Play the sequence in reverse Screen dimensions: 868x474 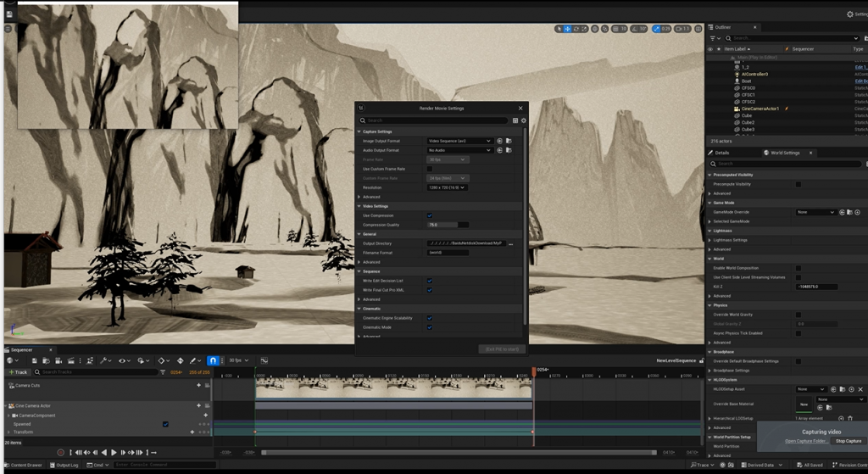click(x=104, y=453)
